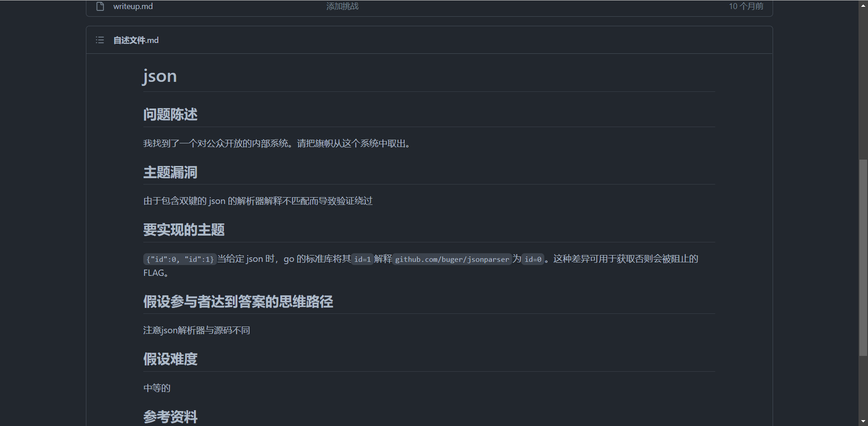Click the json main heading

point(160,76)
